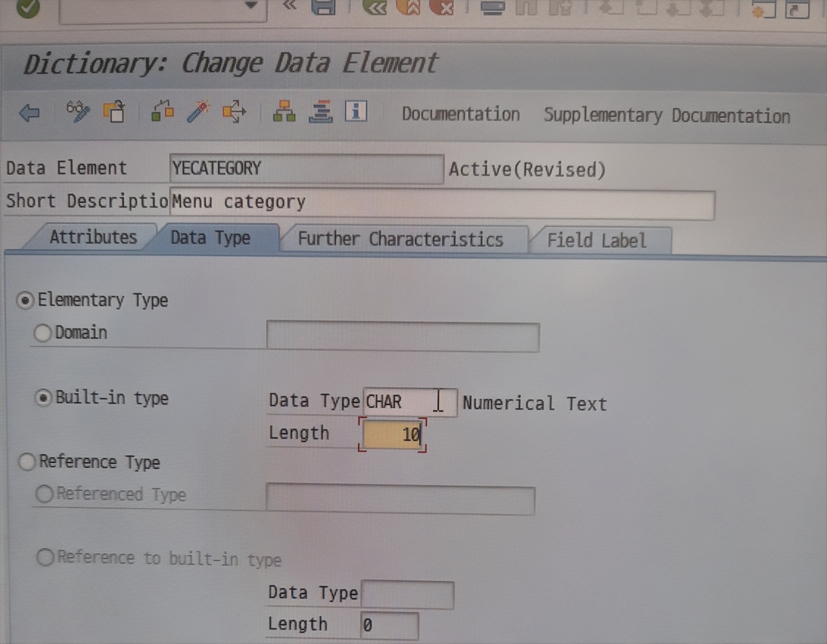Open the Documentation button
The image size is (827, 644).
[461, 114]
